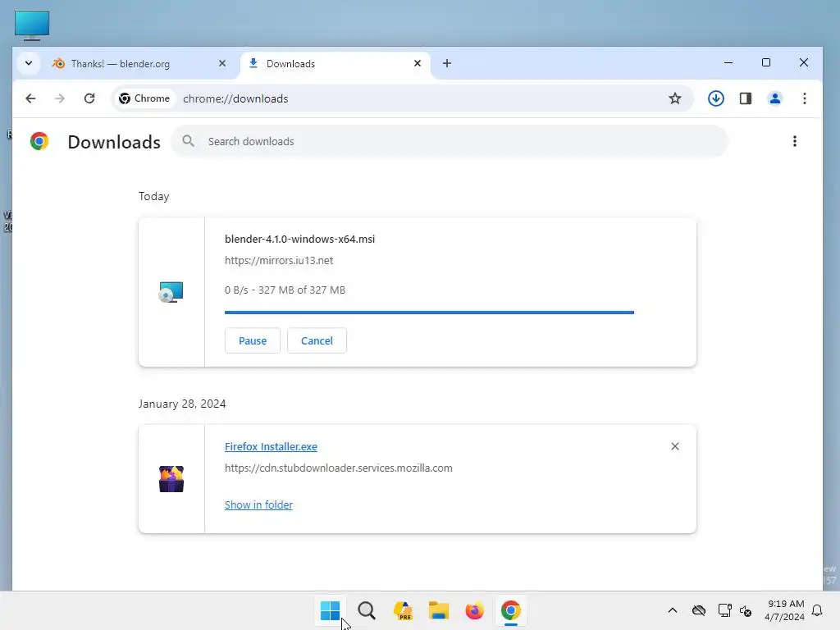Click the chrome://downloads address bar
The height and width of the screenshot is (630, 840).
pyautogui.click(x=402, y=98)
